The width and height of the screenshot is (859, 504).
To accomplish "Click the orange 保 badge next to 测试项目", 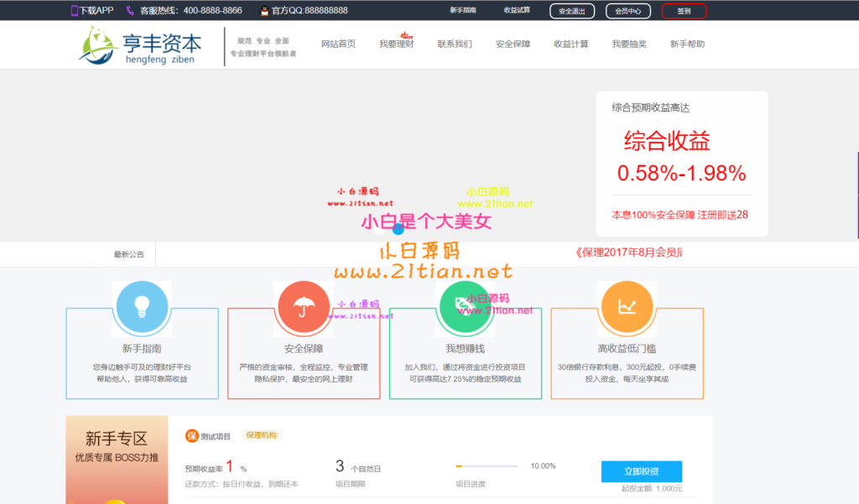I will tap(192, 436).
